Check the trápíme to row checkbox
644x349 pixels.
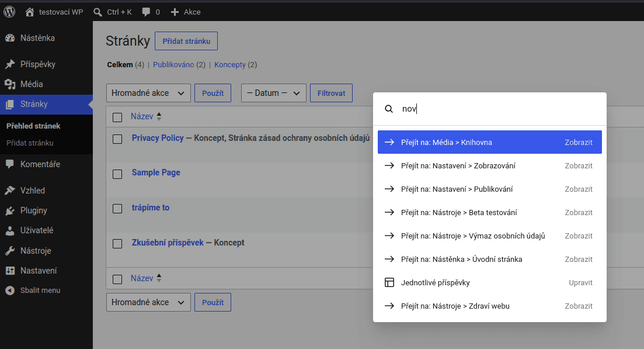(117, 209)
